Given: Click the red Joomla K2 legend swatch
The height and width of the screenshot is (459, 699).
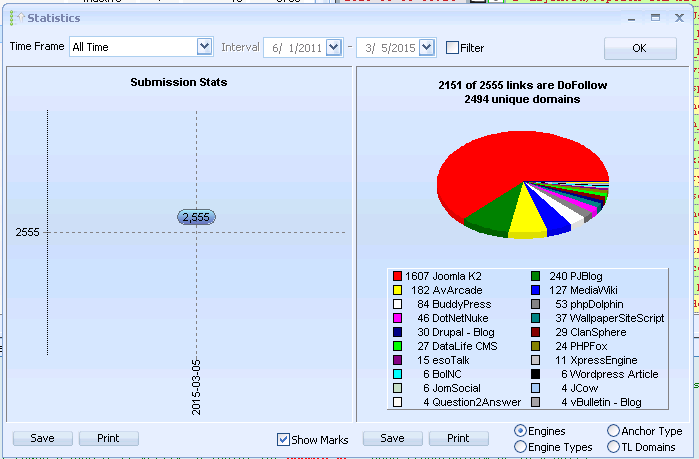Looking at the screenshot, I should pos(397,276).
